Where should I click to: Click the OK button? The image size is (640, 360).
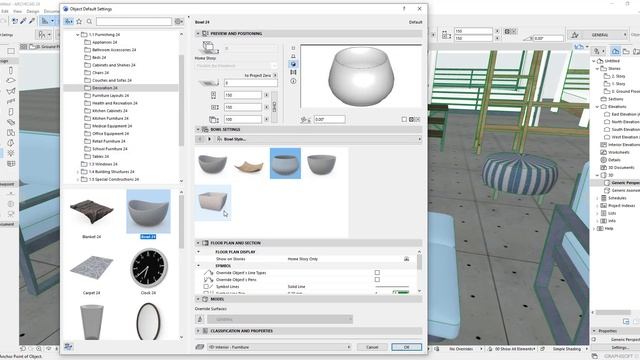click(x=407, y=347)
